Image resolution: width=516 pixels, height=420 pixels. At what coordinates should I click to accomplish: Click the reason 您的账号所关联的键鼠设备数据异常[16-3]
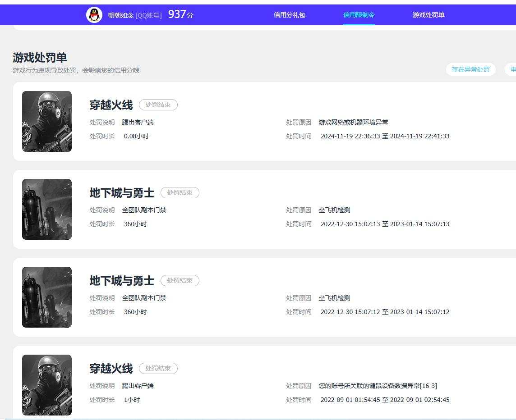tap(378, 385)
